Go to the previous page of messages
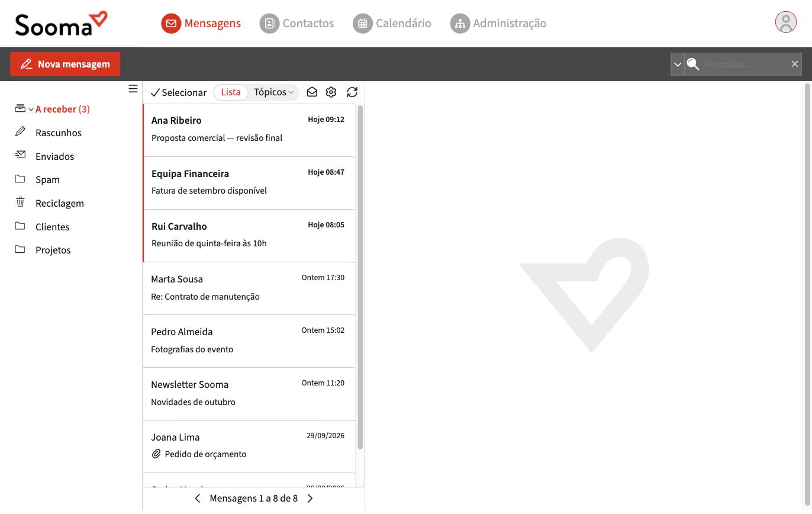The height and width of the screenshot is (514, 812). click(x=198, y=499)
